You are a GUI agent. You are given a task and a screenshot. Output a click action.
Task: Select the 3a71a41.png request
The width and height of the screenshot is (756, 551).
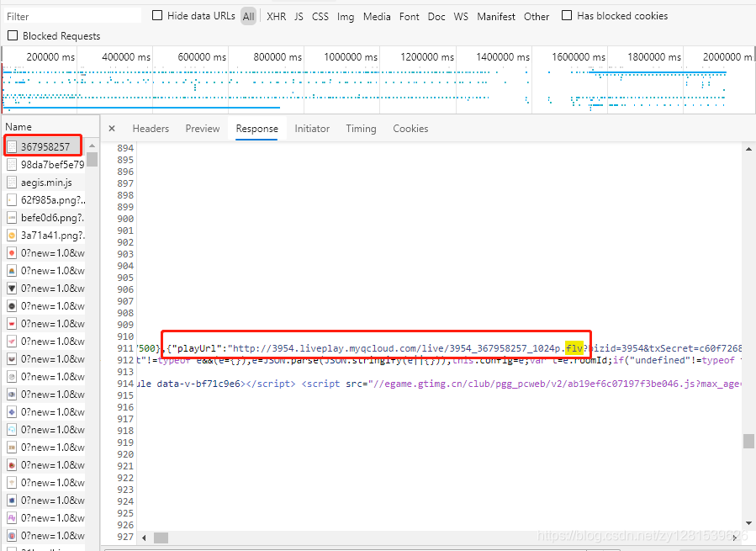[45, 236]
